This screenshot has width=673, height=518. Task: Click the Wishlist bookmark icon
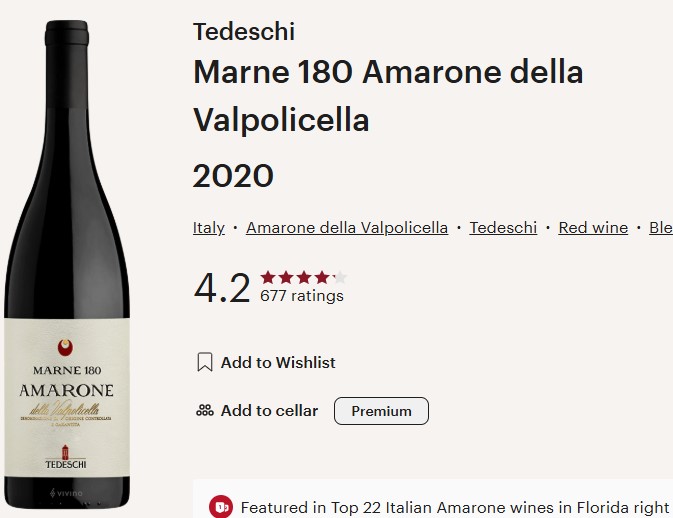point(204,362)
